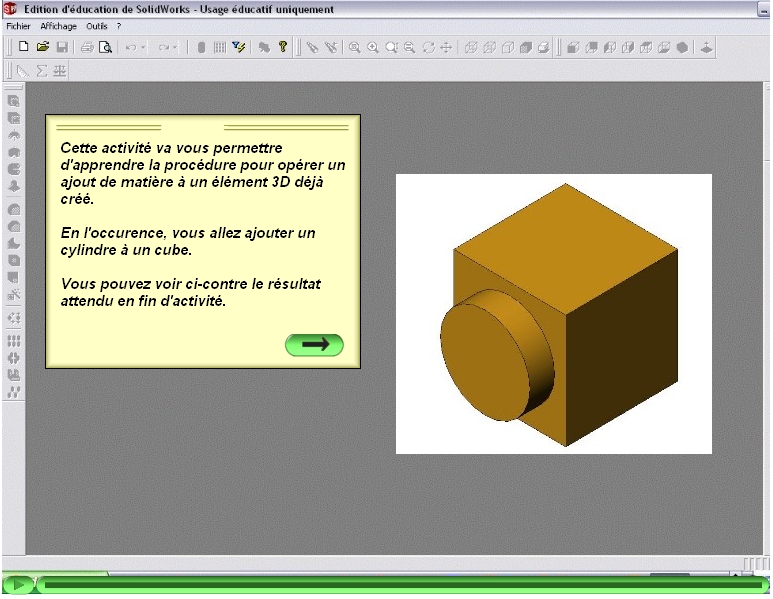Image resolution: width=773 pixels, height=599 pixels.
Task: Open the Undo dropdown arrow
Action: point(143,47)
